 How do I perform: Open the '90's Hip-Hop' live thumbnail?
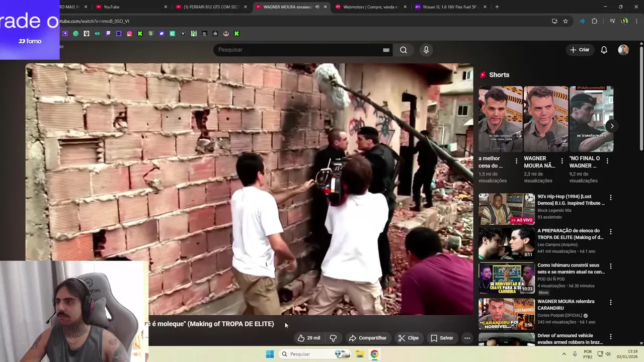click(506, 209)
